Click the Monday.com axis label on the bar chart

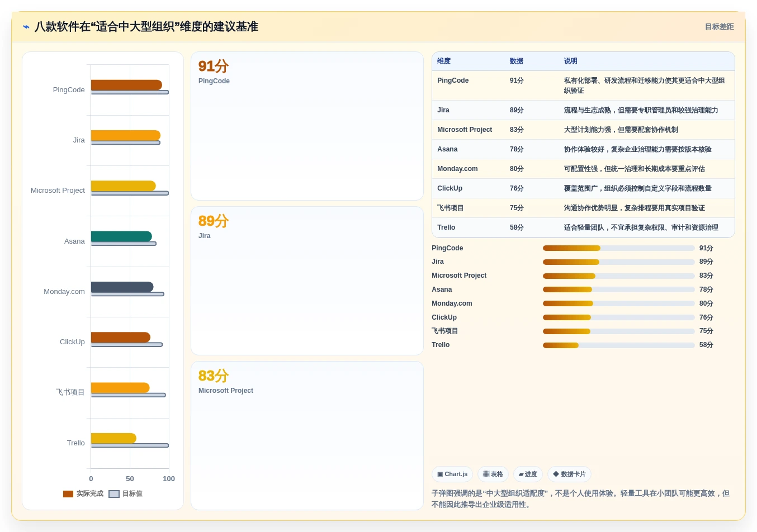pyautogui.click(x=64, y=292)
